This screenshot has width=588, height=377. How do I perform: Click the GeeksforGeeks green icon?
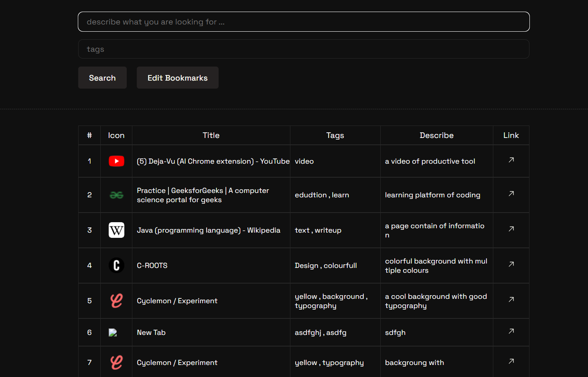[x=116, y=195]
